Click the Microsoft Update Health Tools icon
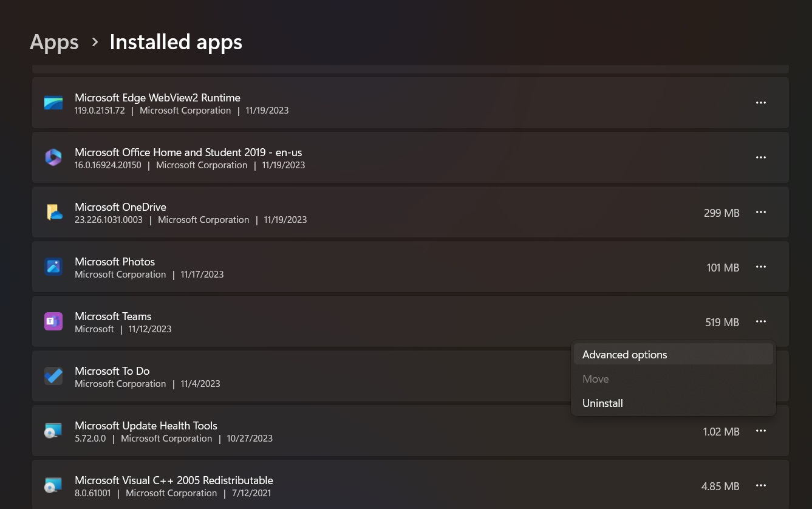The height and width of the screenshot is (509, 812). pyautogui.click(x=53, y=431)
